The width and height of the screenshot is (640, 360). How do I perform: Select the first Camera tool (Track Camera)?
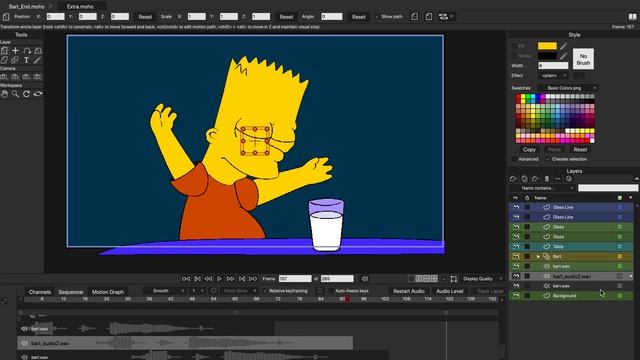pyautogui.click(x=4, y=76)
